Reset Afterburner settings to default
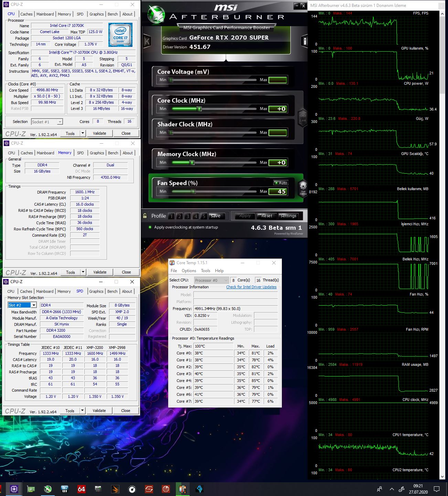This screenshot has width=448, height=496. 267,216
